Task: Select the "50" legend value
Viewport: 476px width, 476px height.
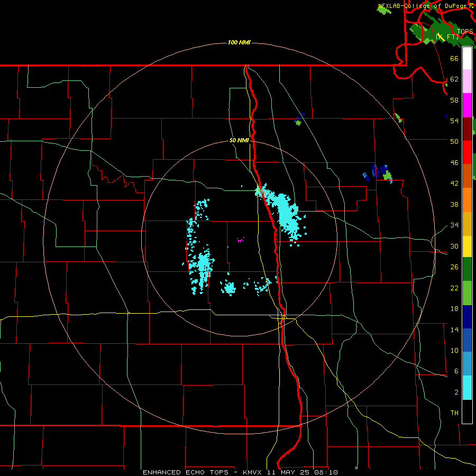Action: [454, 141]
